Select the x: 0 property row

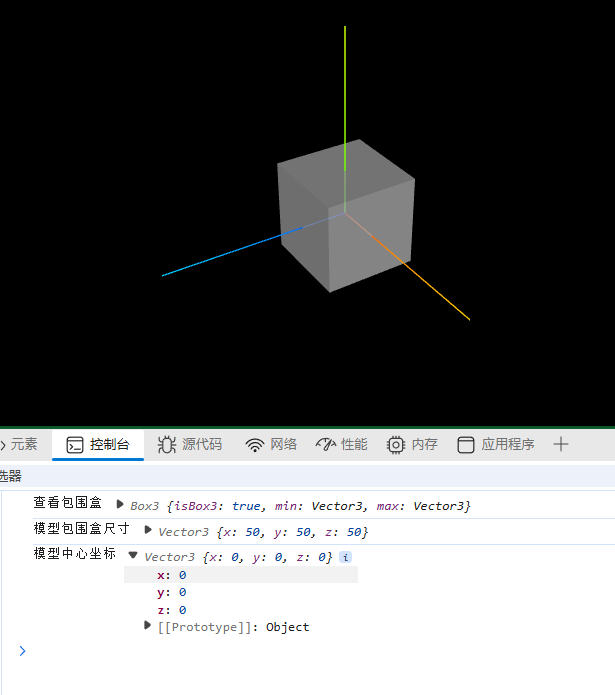click(x=241, y=575)
